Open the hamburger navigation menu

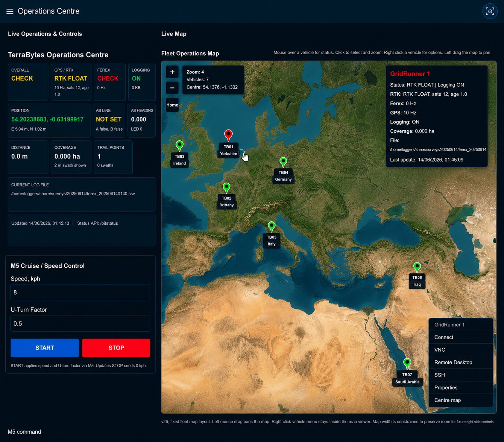[10, 11]
